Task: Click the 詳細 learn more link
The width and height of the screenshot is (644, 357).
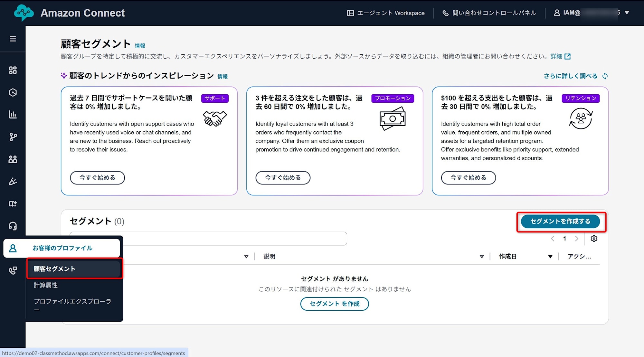Action: 556,56
